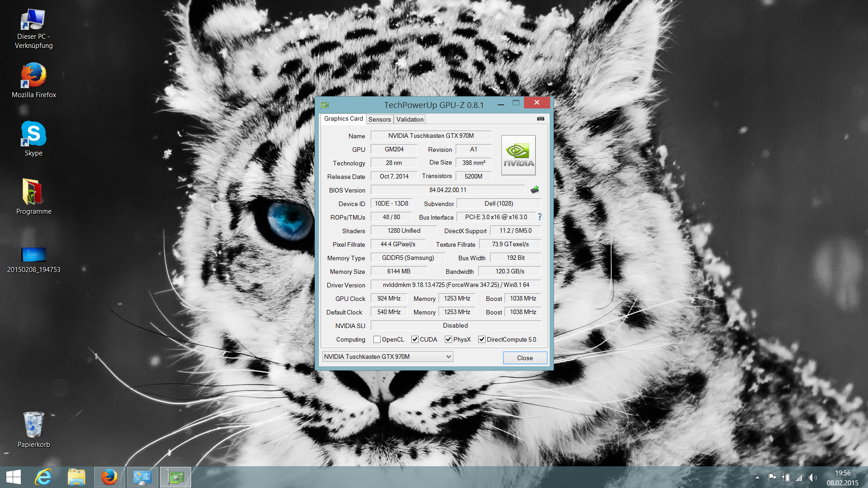The image size is (868, 488).
Task: Click the BIOS save chip icon
Action: 534,190
